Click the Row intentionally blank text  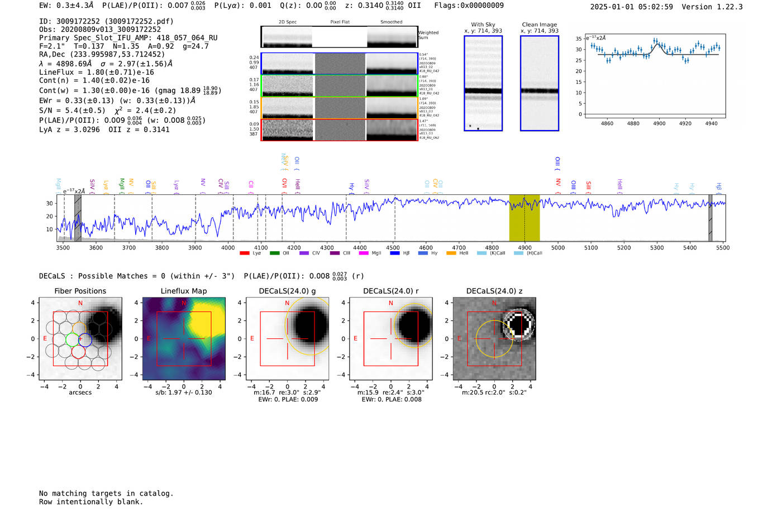[91, 502]
